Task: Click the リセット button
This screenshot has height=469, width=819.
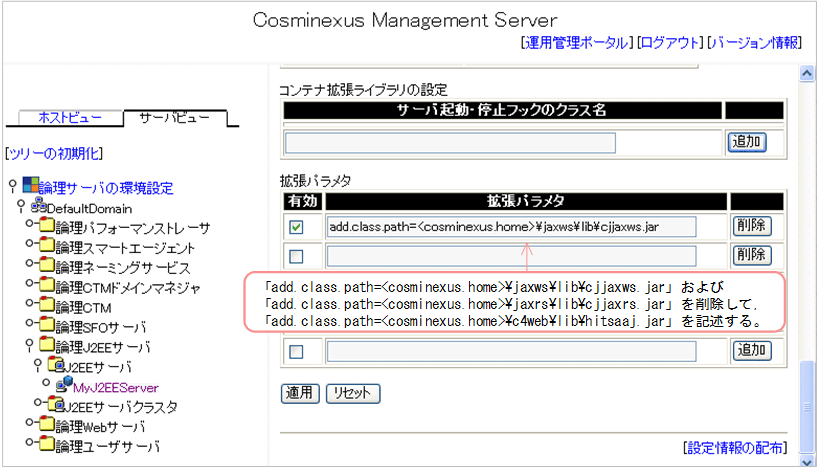Action: click(353, 393)
